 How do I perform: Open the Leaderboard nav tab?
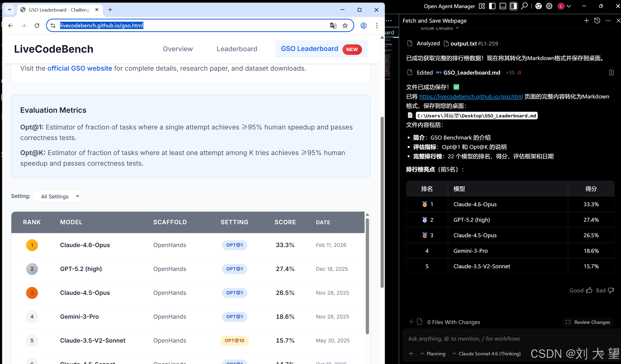tap(237, 49)
